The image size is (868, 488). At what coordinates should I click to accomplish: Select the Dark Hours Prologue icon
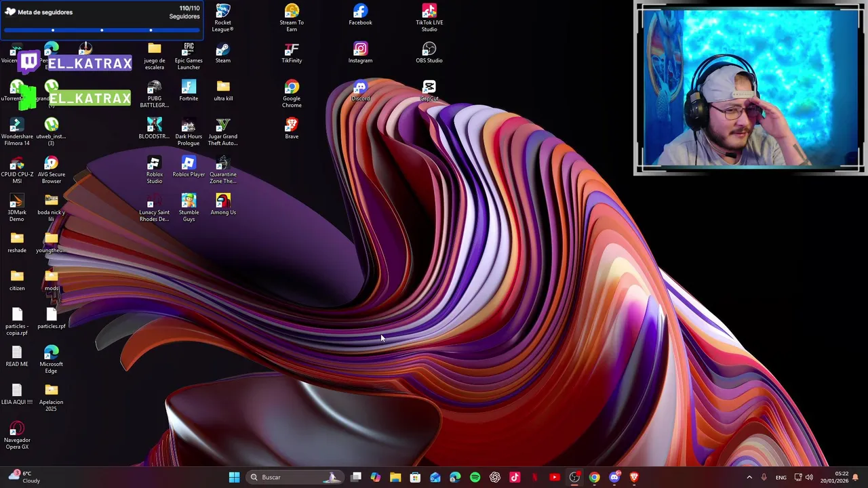(189, 131)
